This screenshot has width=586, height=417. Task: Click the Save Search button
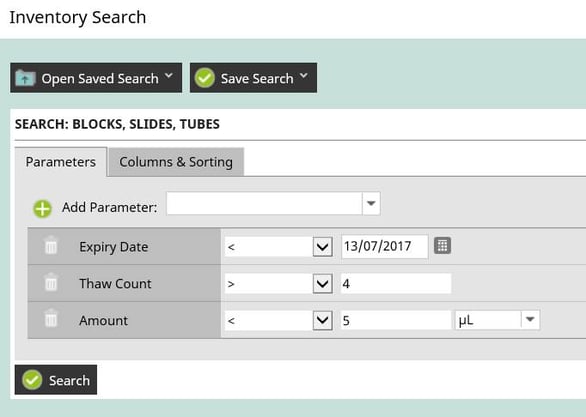coord(253,78)
